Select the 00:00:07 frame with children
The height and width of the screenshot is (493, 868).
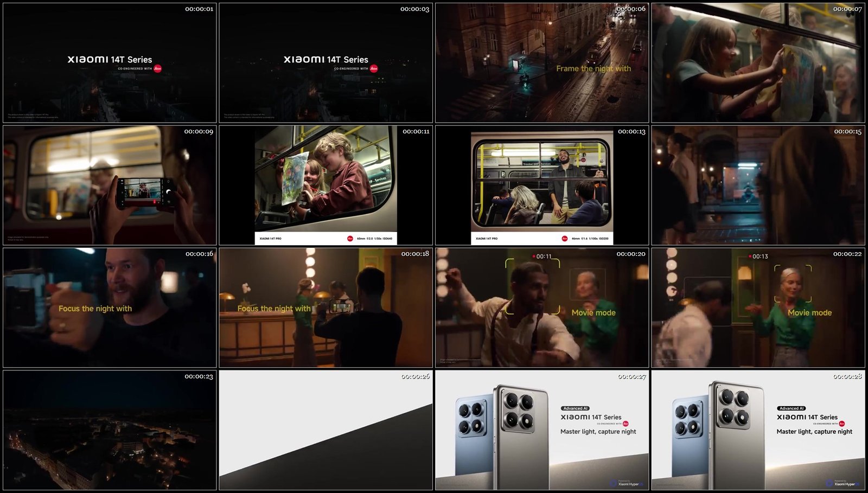coord(758,63)
